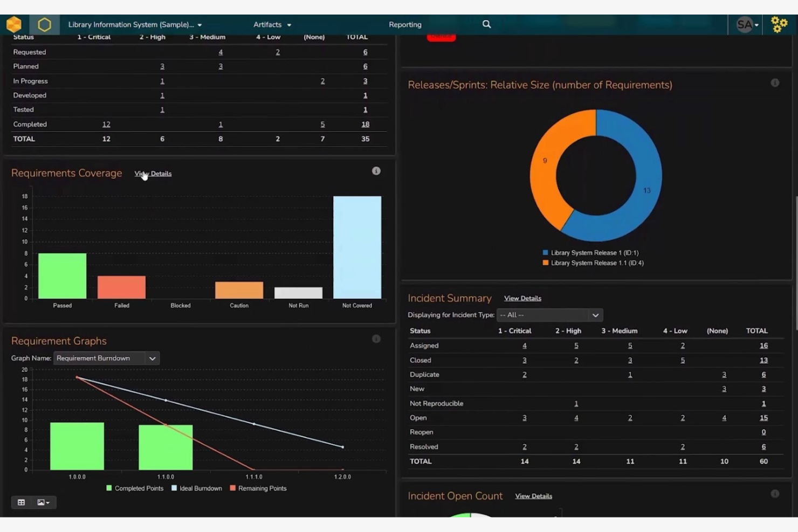Click View Details next to Incident Summary
The height and width of the screenshot is (532, 798).
click(x=522, y=299)
